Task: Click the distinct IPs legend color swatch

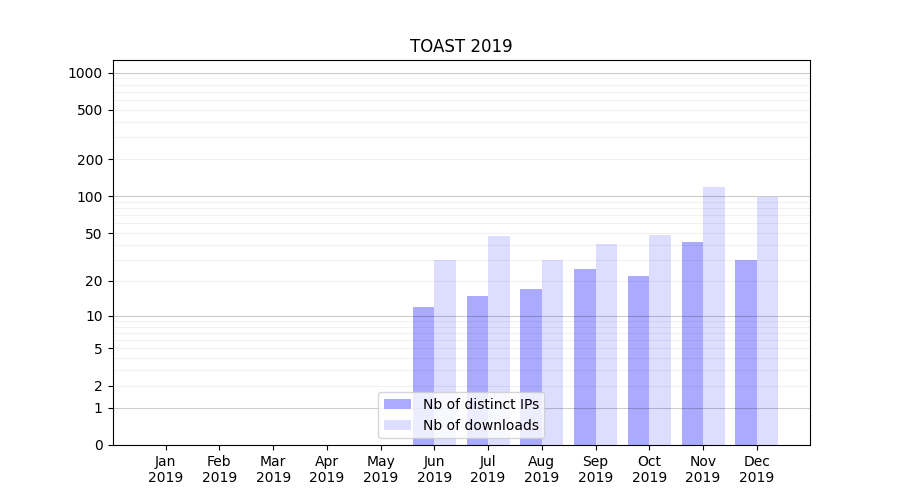Action: (x=398, y=404)
